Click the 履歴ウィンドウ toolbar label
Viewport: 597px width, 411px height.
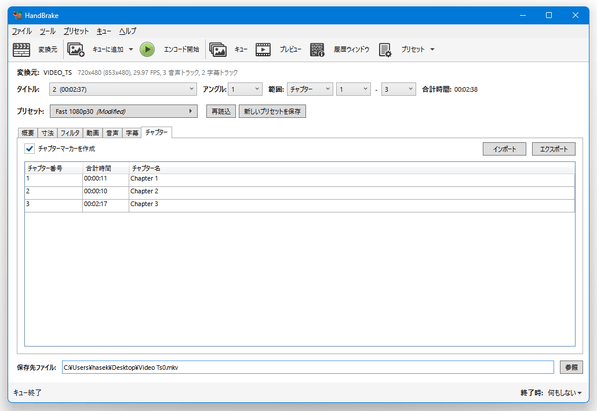click(x=351, y=50)
